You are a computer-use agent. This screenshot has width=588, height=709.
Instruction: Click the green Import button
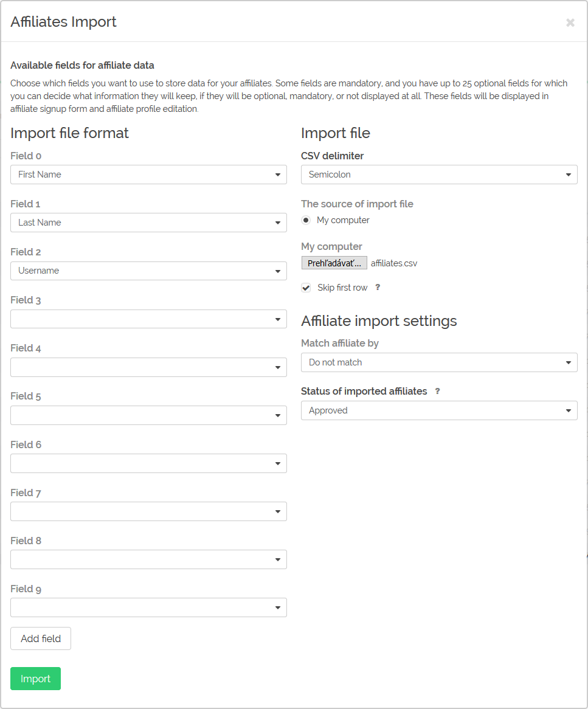pos(35,679)
